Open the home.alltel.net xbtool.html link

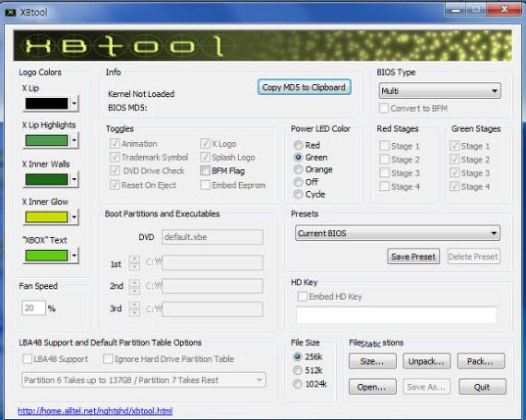pyautogui.click(x=95, y=411)
